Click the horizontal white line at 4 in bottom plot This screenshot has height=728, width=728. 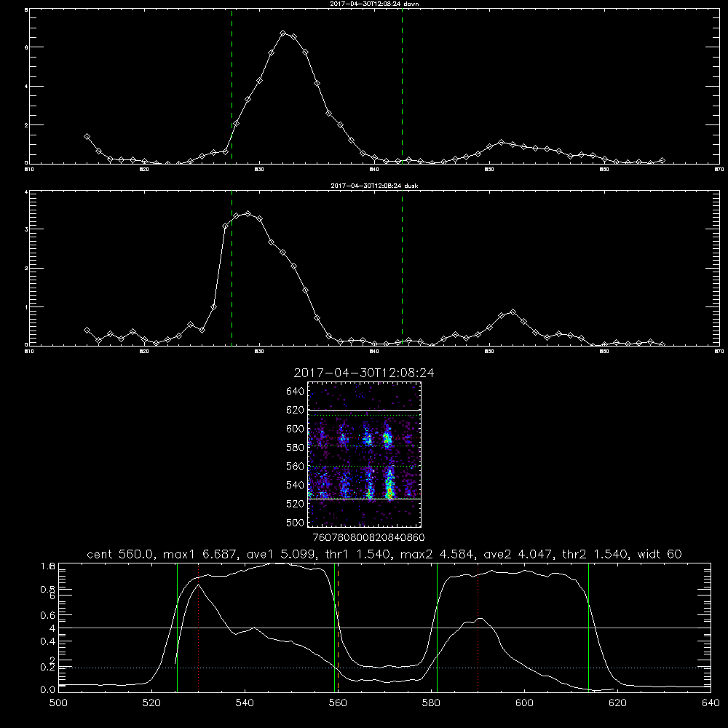tap(384, 628)
